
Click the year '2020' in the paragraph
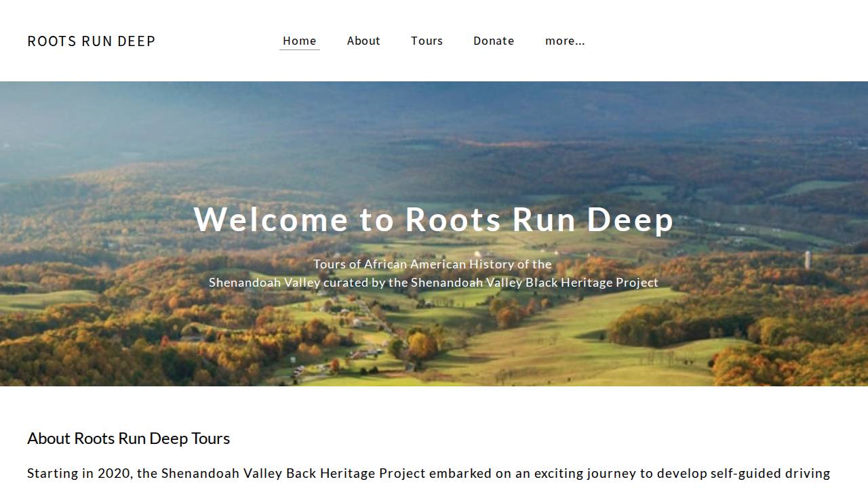pos(113,473)
